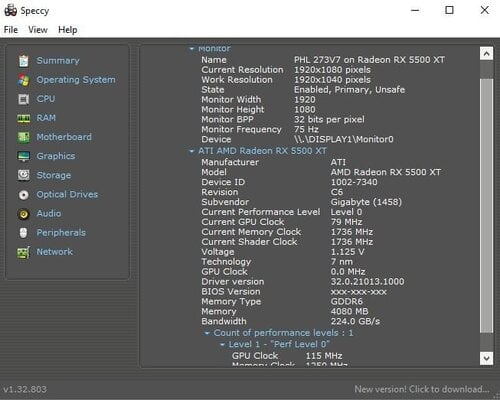500x400 pixels.
Task: Select the CPU chip icon
Action: coord(24,99)
